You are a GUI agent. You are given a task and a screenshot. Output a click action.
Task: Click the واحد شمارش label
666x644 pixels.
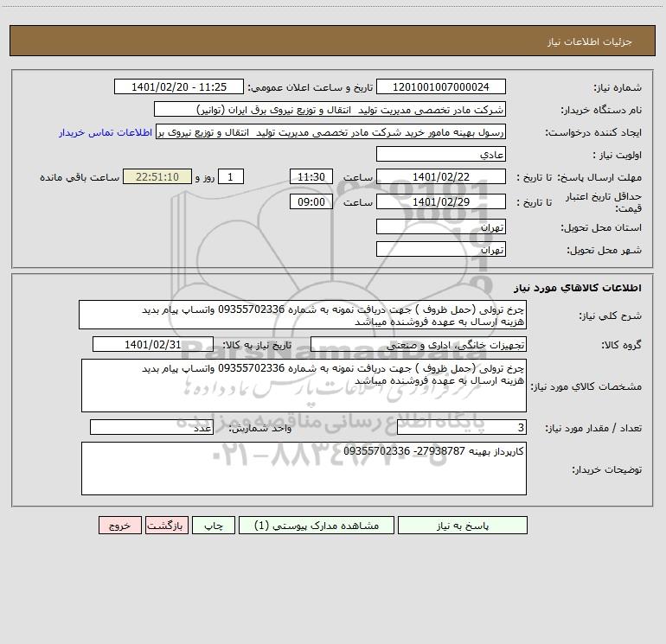pyautogui.click(x=260, y=429)
